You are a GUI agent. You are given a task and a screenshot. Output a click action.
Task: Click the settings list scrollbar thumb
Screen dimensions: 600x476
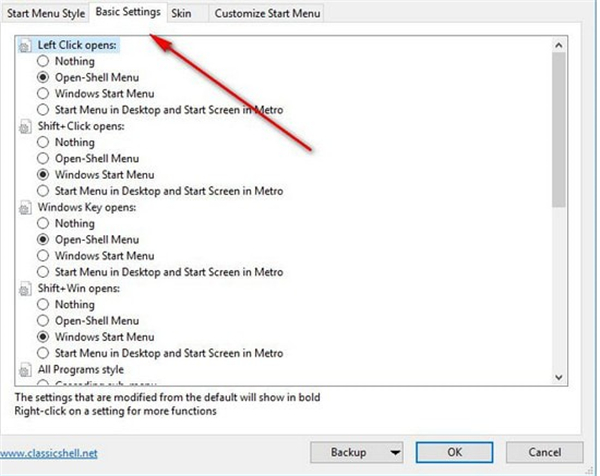558,130
